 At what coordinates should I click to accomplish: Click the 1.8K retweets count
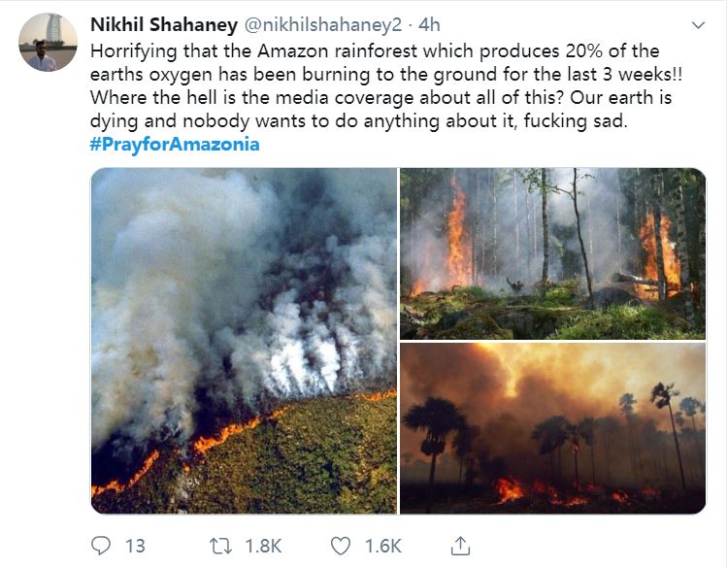[265, 546]
